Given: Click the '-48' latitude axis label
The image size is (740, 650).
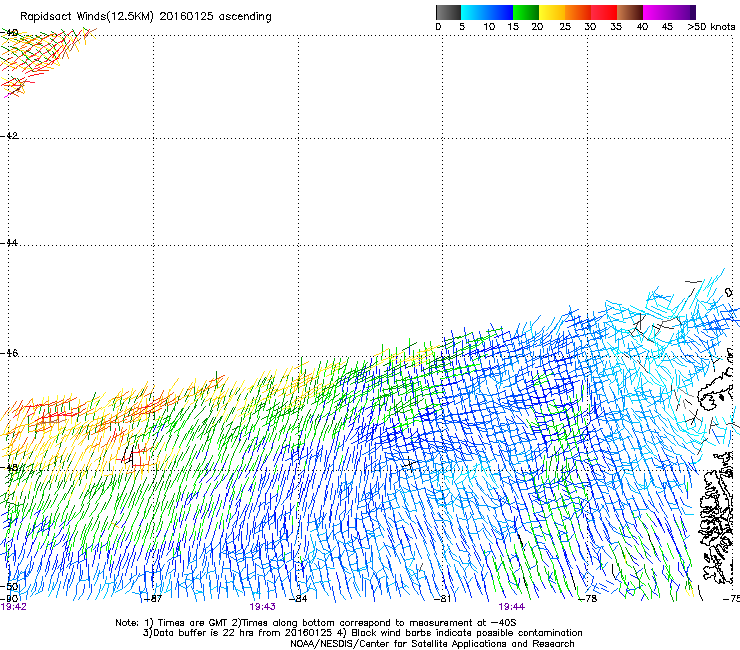Looking at the screenshot, I should 9,467.
